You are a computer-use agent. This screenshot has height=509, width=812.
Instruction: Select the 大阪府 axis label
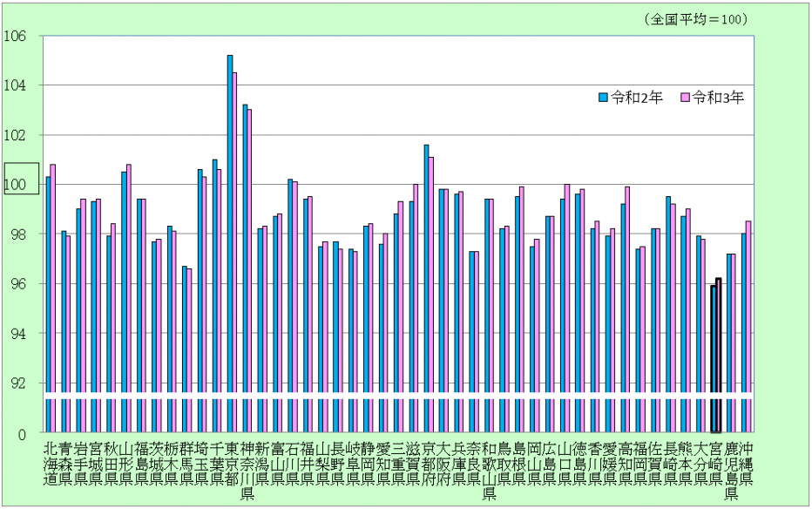[x=443, y=464]
